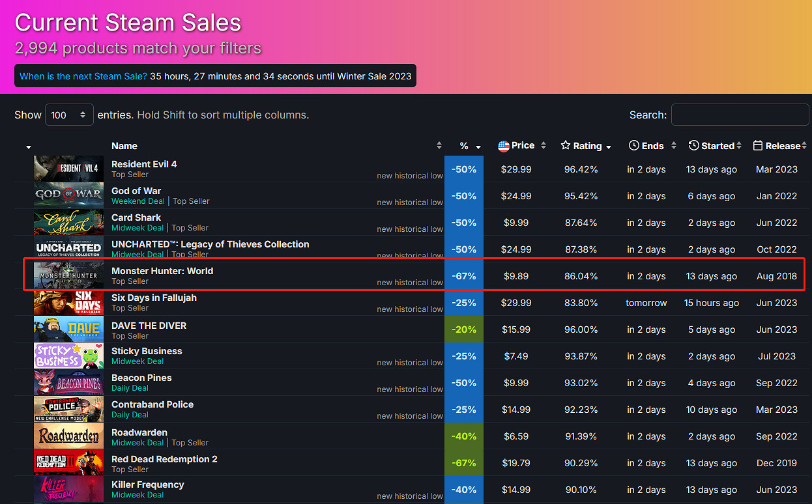Image resolution: width=812 pixels, height=504 pixels.
Task: Click the calendar icon in Release header
Action: click(x=757, y=146)
